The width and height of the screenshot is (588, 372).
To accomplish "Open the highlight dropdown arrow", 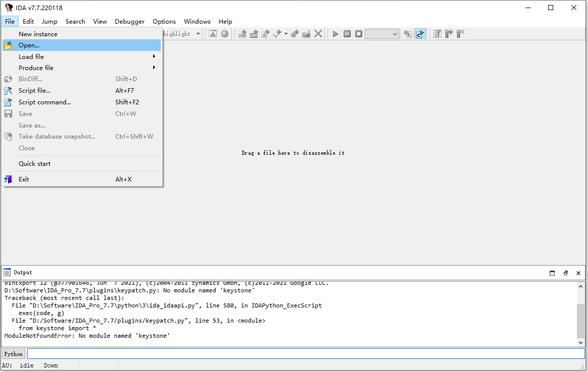I will [x=199, y=34].
